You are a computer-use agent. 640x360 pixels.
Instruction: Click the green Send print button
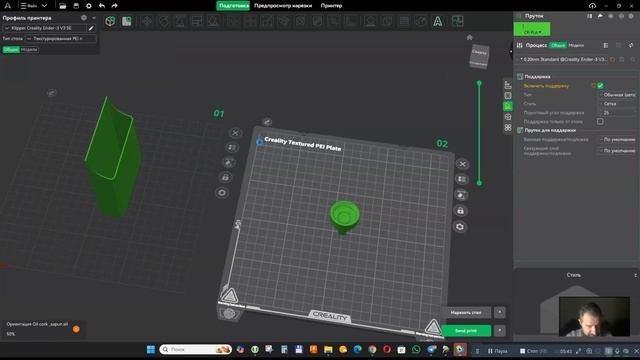coord(466,330)
